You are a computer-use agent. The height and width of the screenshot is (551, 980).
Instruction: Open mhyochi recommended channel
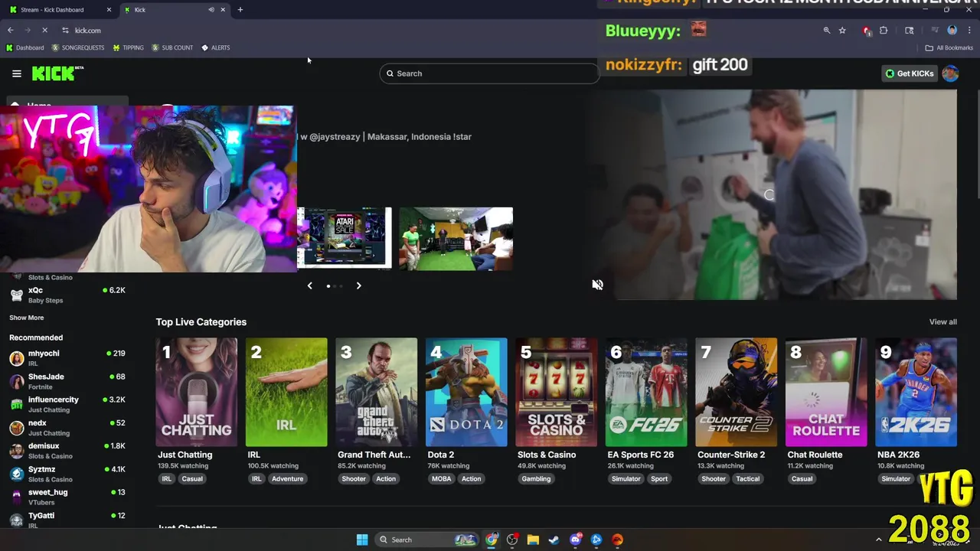pyautogui.click(x=67, y=358)
